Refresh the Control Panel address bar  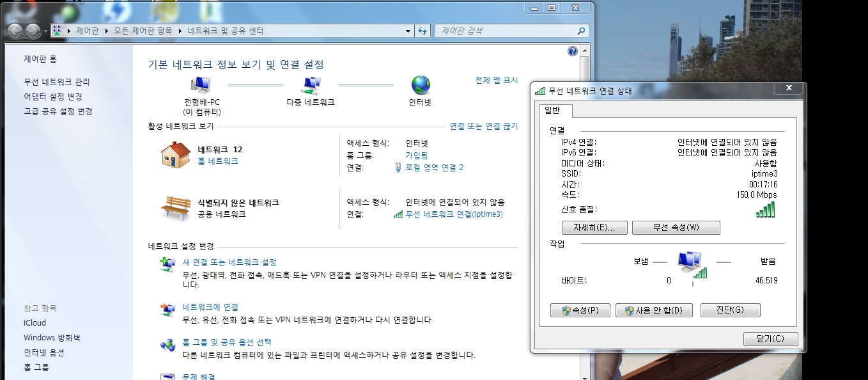[422, 31]
